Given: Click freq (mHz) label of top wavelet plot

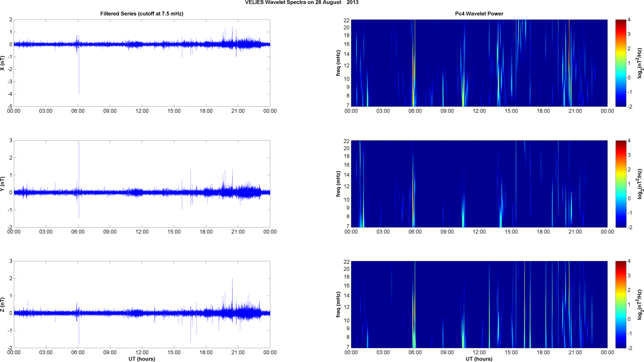Looking at the screenshot, I should pos(338,63).
